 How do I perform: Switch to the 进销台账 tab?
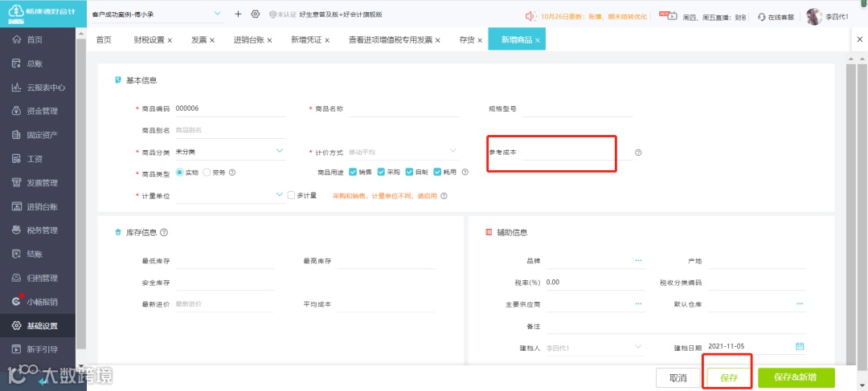(x=249, y=40)
